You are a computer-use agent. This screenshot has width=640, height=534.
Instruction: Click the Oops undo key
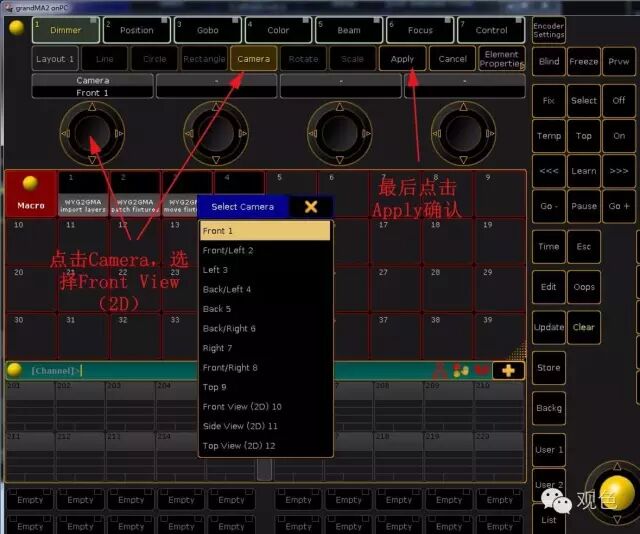click(584, 287)
